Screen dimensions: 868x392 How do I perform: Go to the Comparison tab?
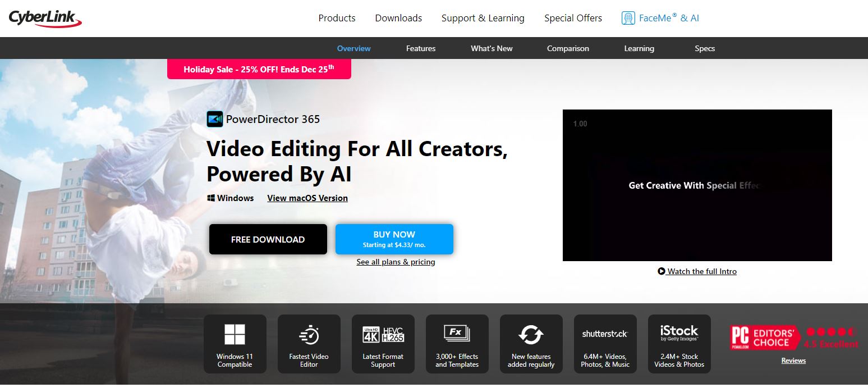(568, 48)
